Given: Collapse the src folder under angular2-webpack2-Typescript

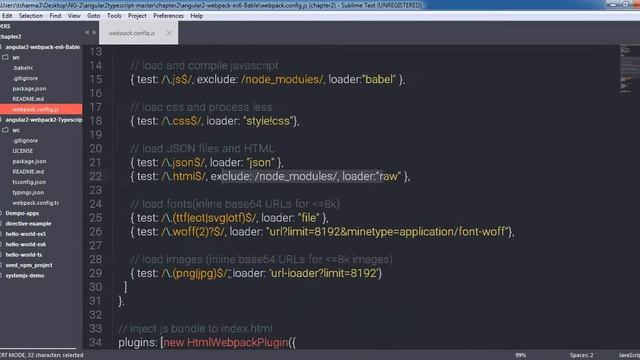Looking at the screenshot, I should 5,130.
